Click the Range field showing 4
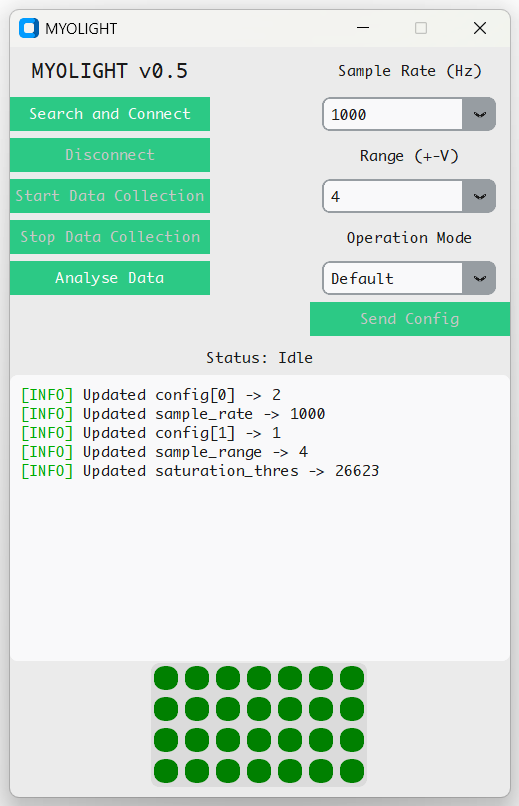The height and width of the screenshot is (806, 519). tap(393, 196)
